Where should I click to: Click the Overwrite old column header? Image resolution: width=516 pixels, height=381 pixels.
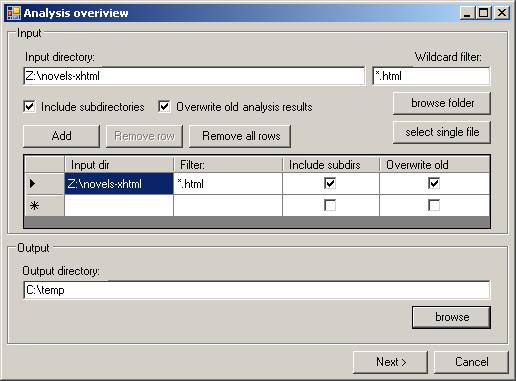click(435, 165)
